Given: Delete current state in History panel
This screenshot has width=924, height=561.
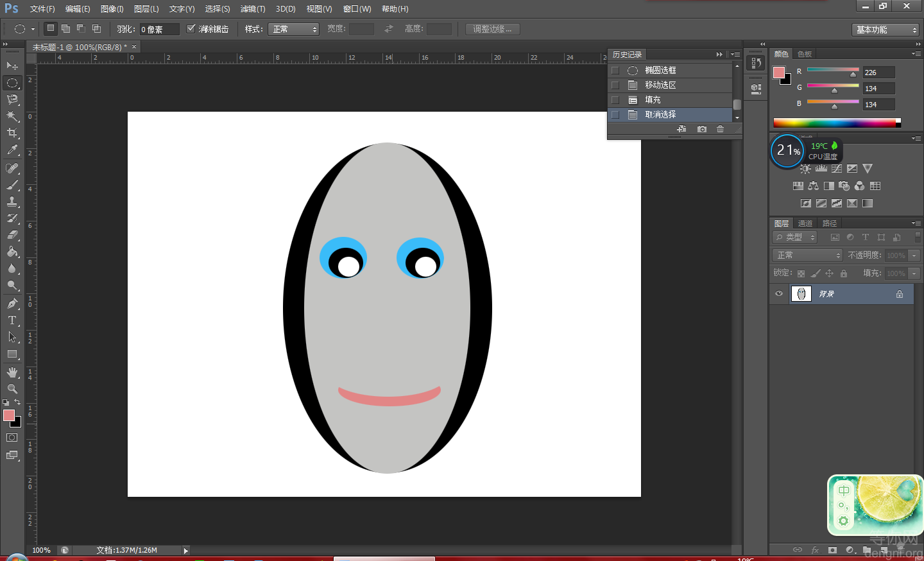Looking at the screenshot, I should click(720, 129).
